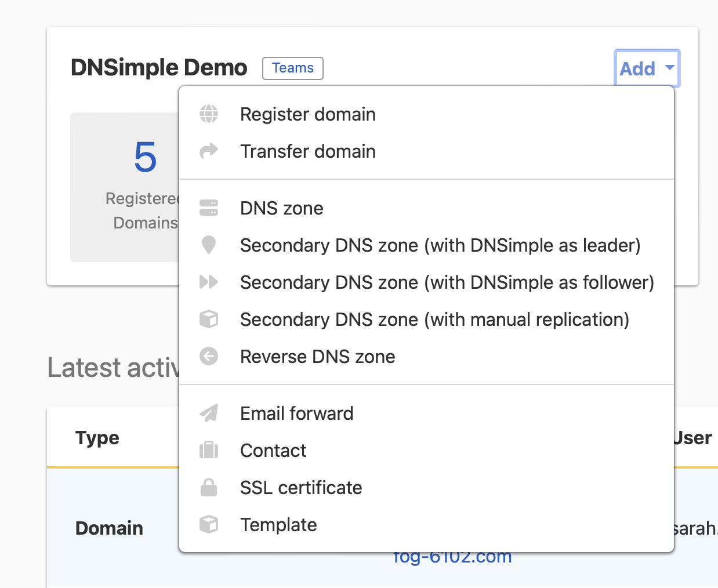The height and width of the screenshot is (588, 718).
Task: Click the briefcase icon beside Contact
Action: (x=208, y=451)
